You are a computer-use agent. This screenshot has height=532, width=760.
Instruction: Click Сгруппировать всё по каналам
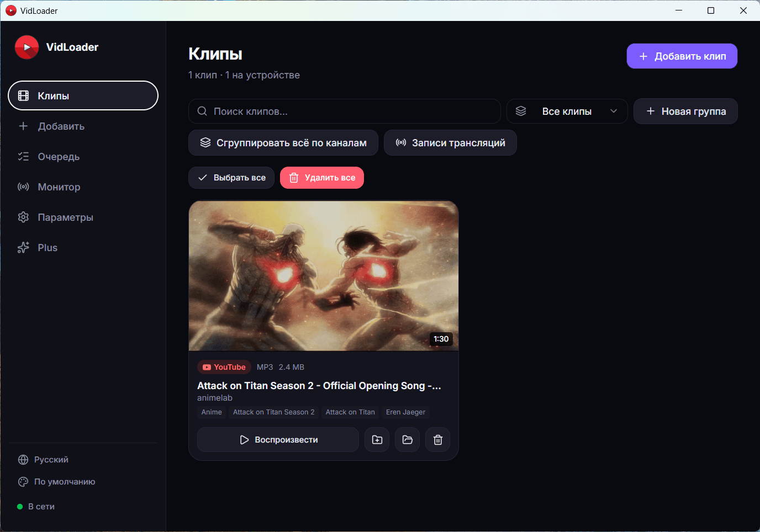[283, 143]
